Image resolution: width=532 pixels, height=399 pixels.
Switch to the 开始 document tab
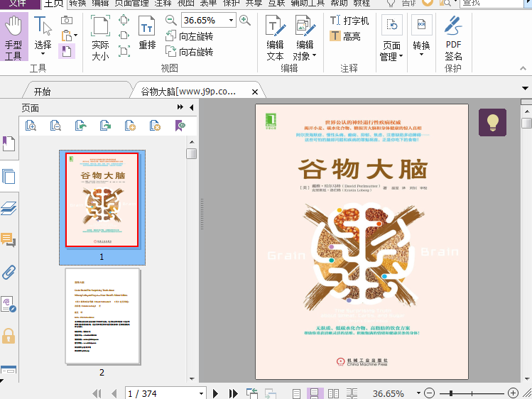coord(42,92)
